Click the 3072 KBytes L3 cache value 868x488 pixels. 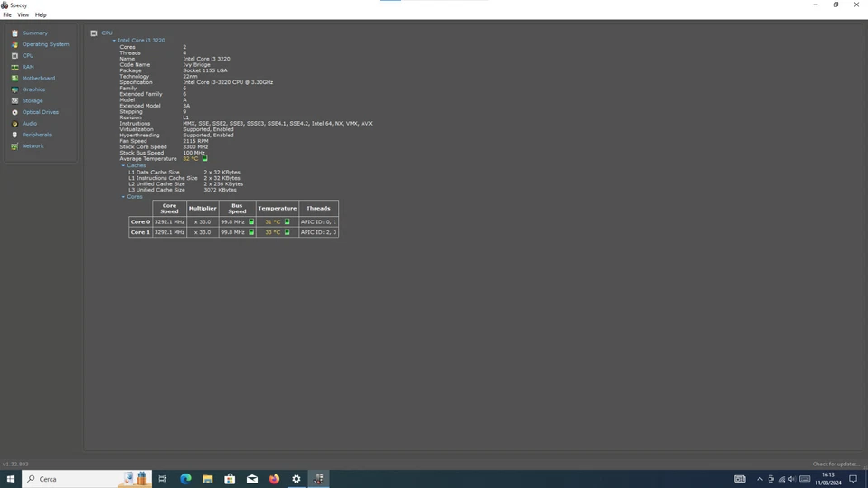(220, 191)
